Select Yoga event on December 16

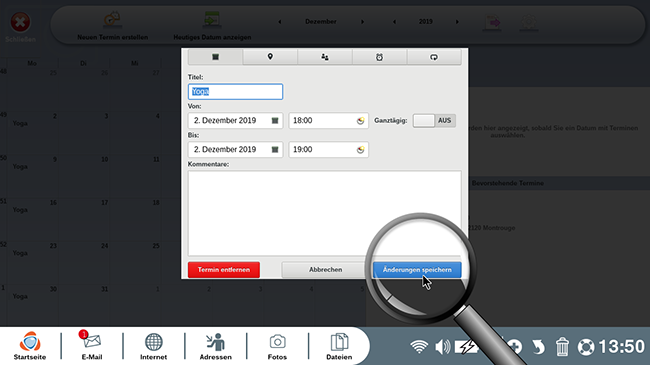(x=20, y=209)
